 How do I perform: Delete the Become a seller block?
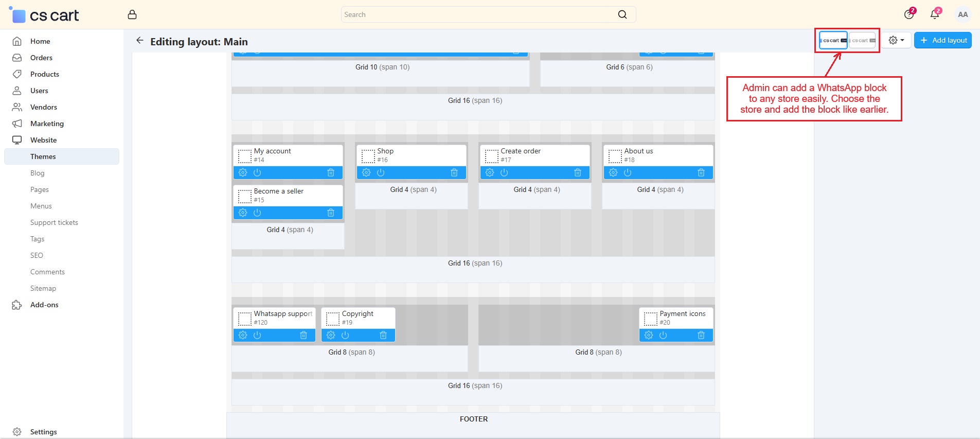pos(331,213)
